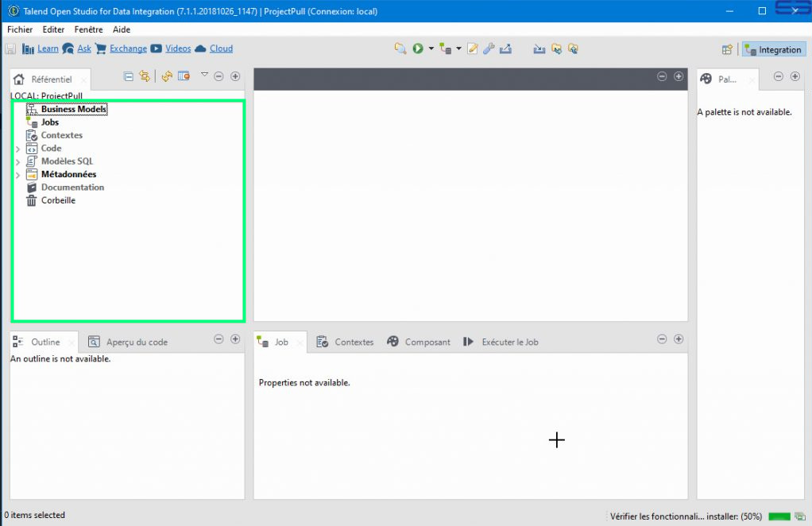Image resolution: width=812 pixels, height=526 pixels.
Task: Select the Code tree item label
Action: 52,148
